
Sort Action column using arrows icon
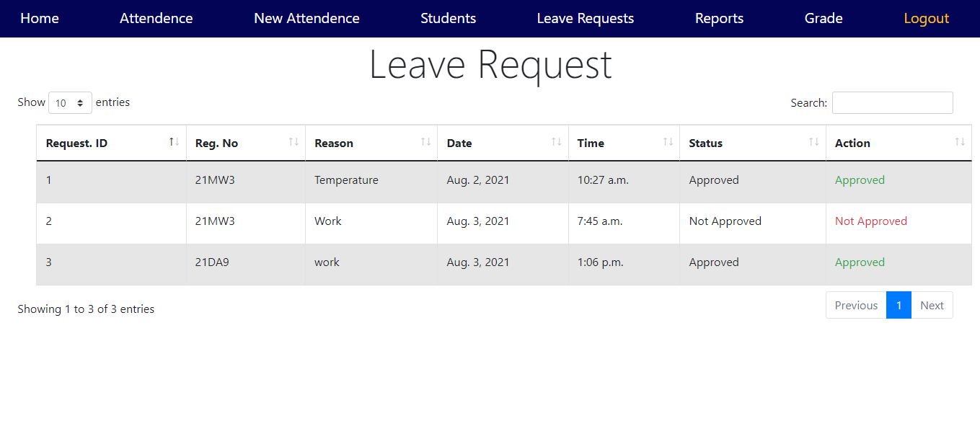pos(960,142)
